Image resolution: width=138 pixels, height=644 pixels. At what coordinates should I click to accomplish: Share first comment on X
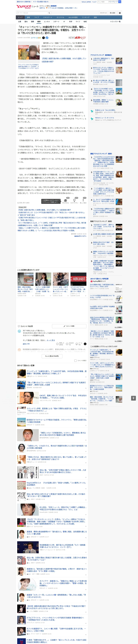85,344
